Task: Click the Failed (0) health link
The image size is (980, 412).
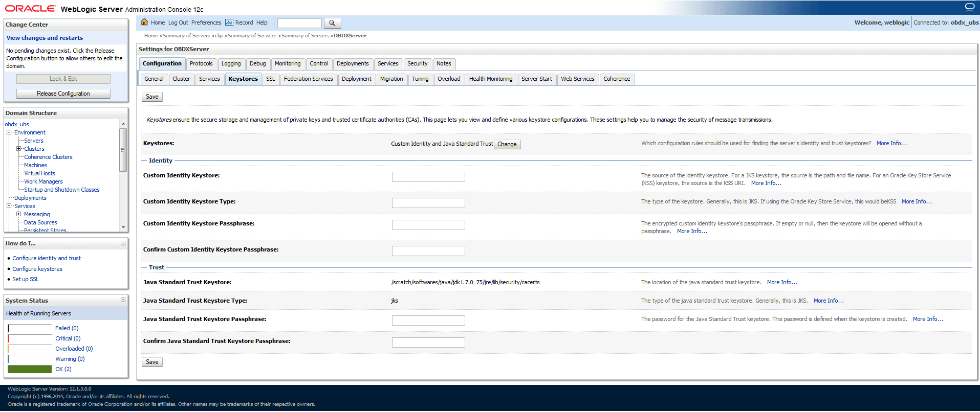Action: (x=67, y=328)
